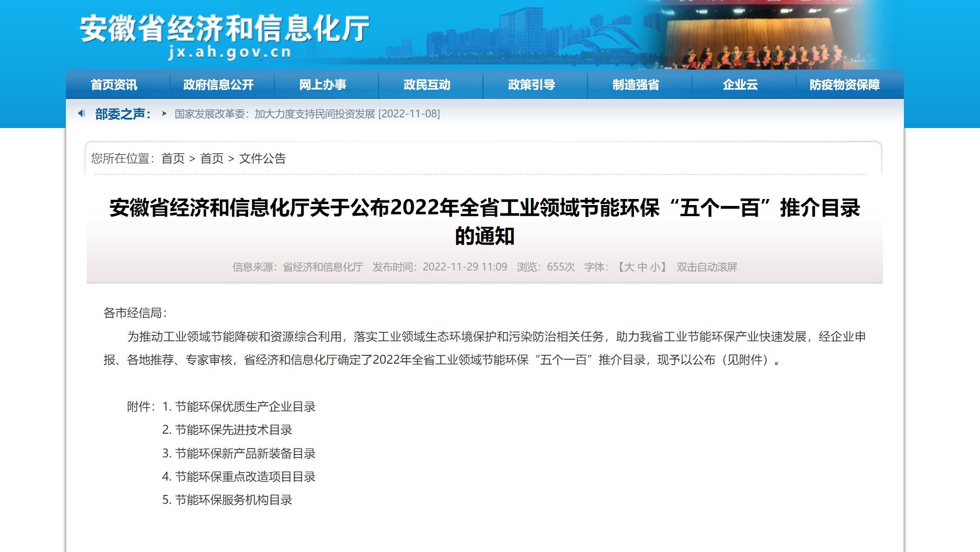Go to 网上办事 section
The image size is (980, 552).
pos(322,85)
